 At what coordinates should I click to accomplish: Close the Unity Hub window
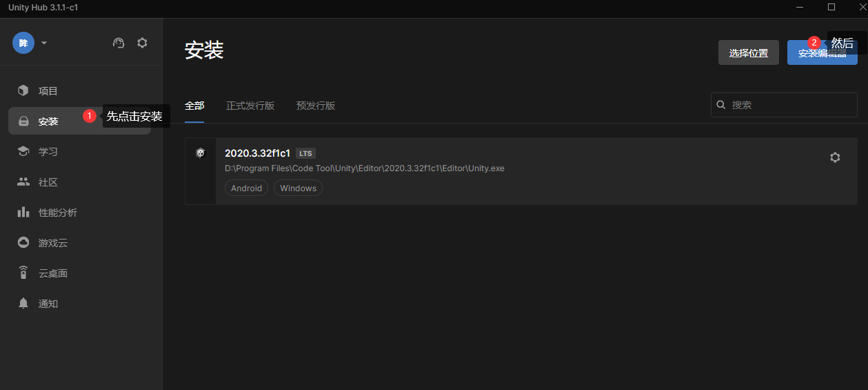(862, 7)
